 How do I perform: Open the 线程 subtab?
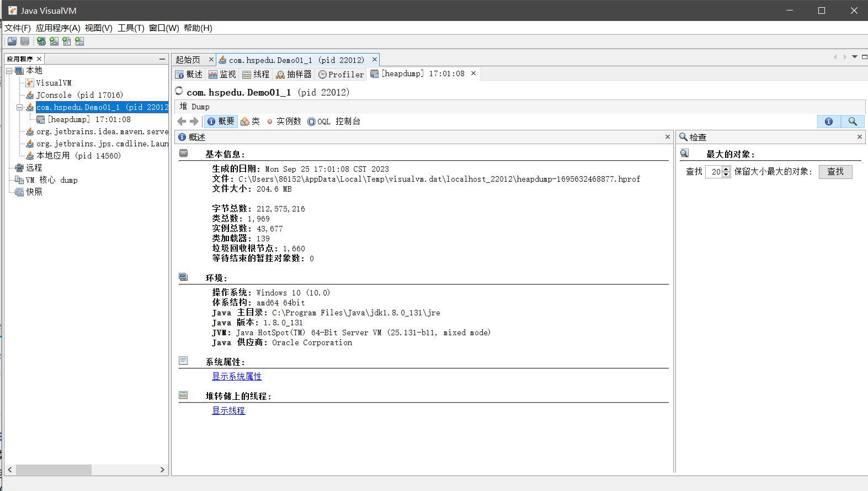pos(256,74)
